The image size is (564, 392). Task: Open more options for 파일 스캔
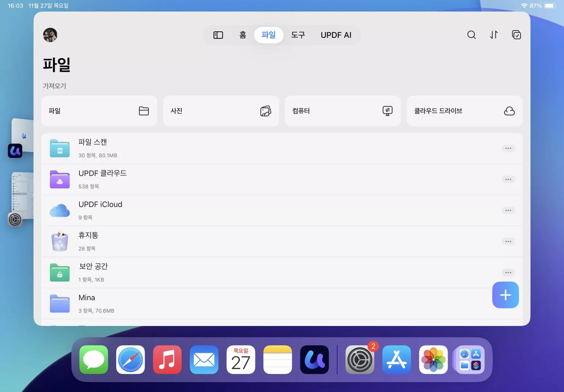(508, 148)
